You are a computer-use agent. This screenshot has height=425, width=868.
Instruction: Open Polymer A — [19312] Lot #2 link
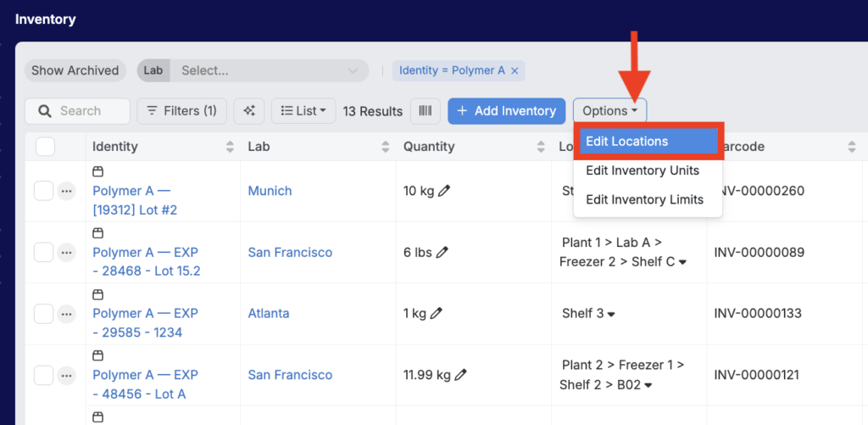point(135,200)
